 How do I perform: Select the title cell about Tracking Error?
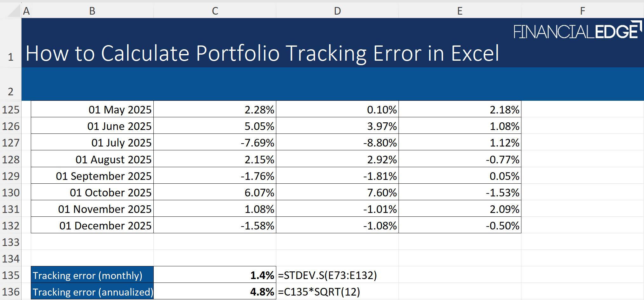pos(262,53)
